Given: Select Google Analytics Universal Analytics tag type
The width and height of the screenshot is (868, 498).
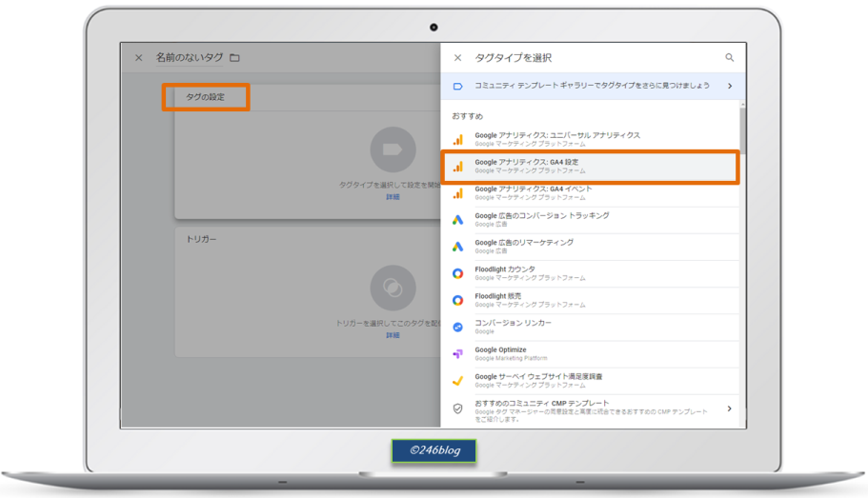Looking at the screenshot, I should [x=590, y=139].
